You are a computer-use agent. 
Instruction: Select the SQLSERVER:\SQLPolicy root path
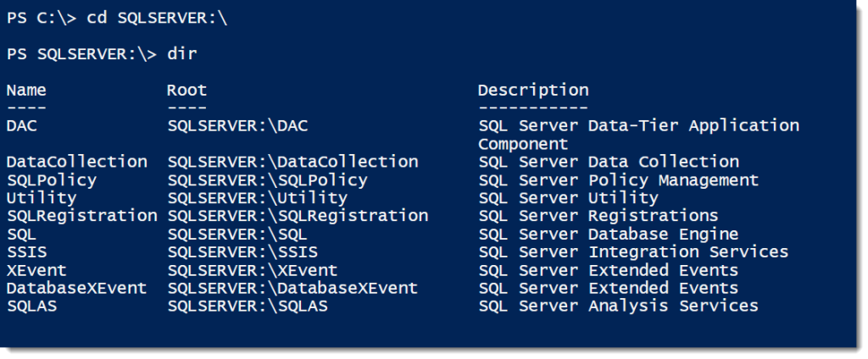(267, 180)
